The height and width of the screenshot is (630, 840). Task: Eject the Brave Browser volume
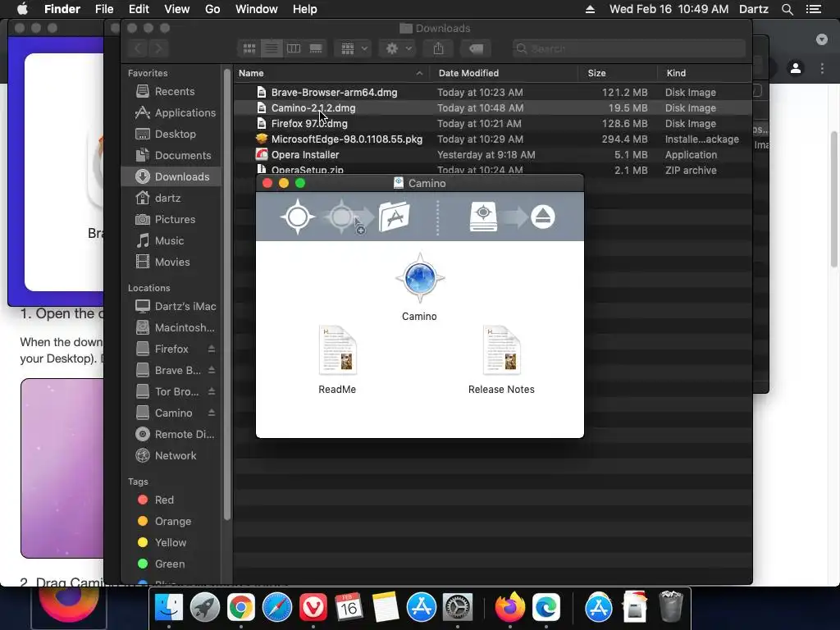click(x=212, y=370)
